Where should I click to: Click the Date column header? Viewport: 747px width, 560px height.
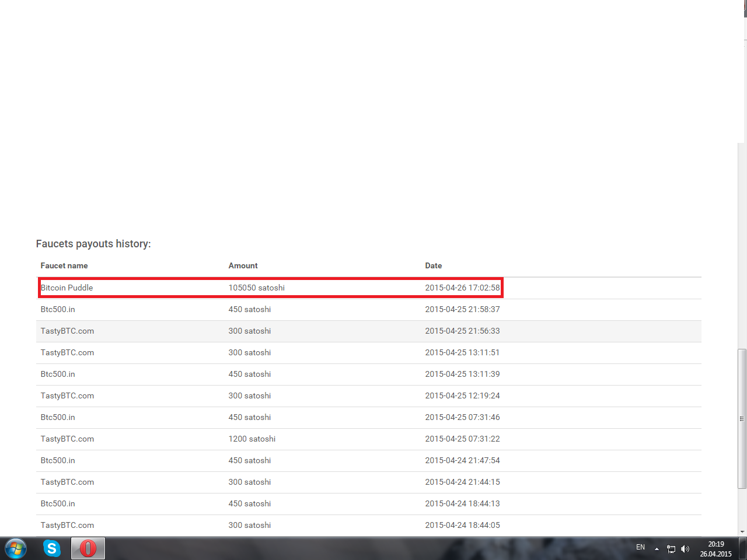pos(434,265)
